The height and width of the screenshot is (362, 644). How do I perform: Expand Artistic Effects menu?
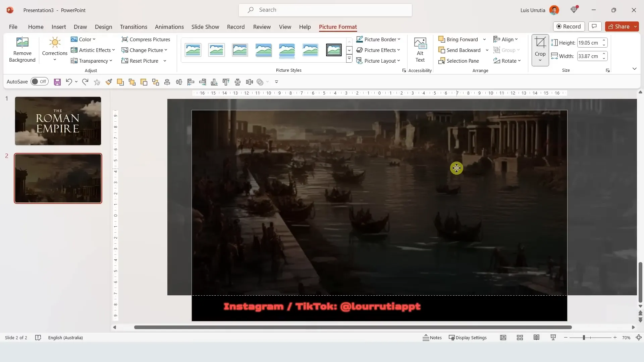pos(93,50)
